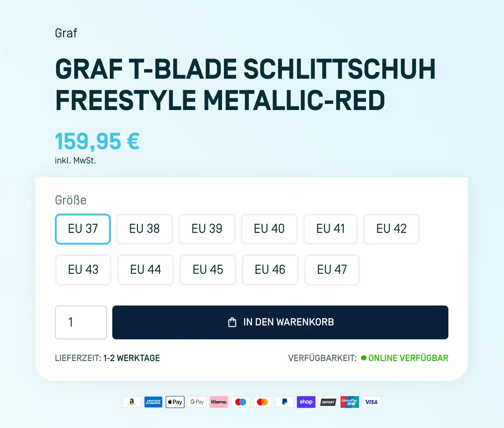This screenshot has height=428, width=504.
Task: Click the Amazon Pay payment icon
Action: (132, 402)
